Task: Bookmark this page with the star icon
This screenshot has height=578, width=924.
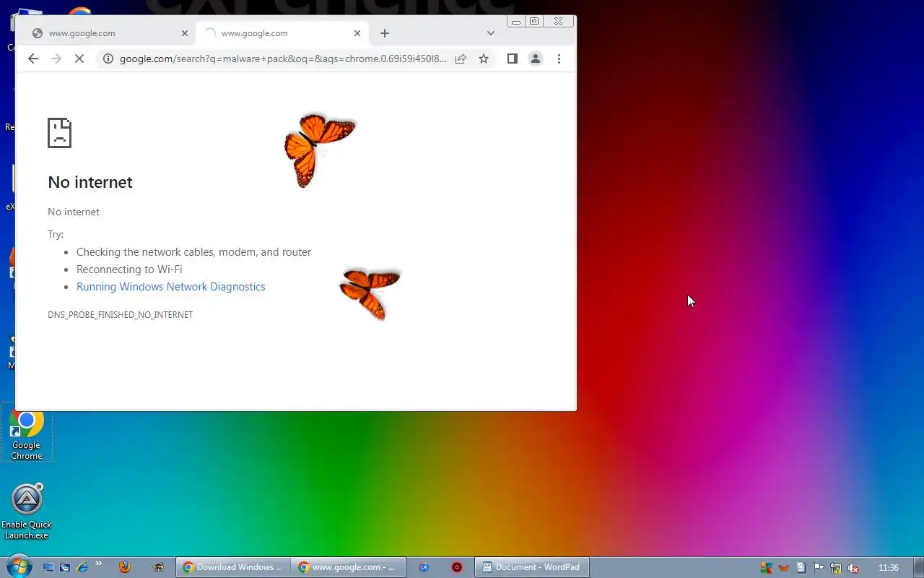Action: point(484,59)
